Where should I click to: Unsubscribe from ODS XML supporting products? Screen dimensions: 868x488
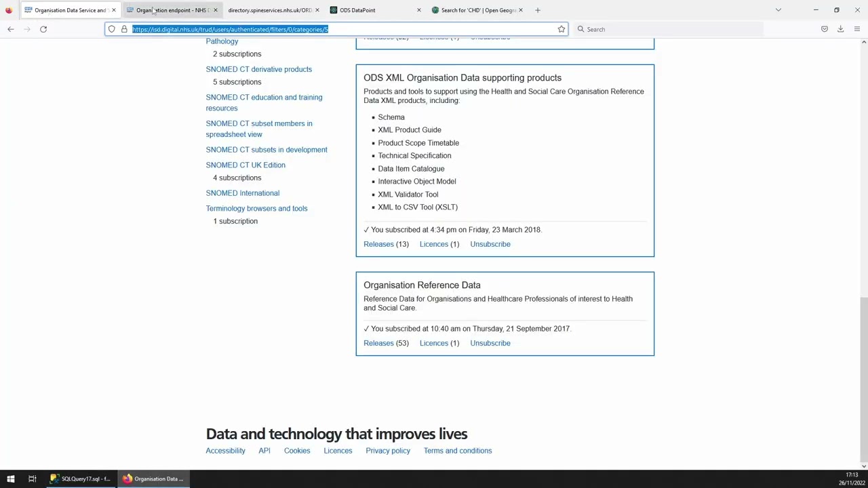click(490, 244)
